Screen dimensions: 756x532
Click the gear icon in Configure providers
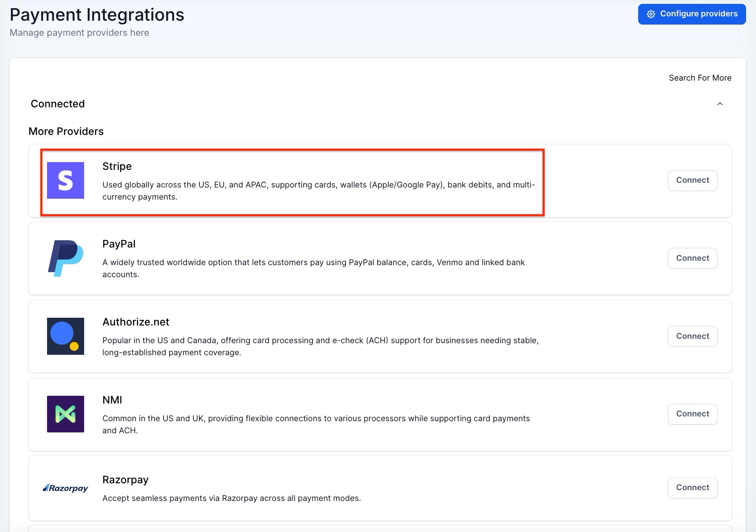pyautogui.click(x=651, y=14)
